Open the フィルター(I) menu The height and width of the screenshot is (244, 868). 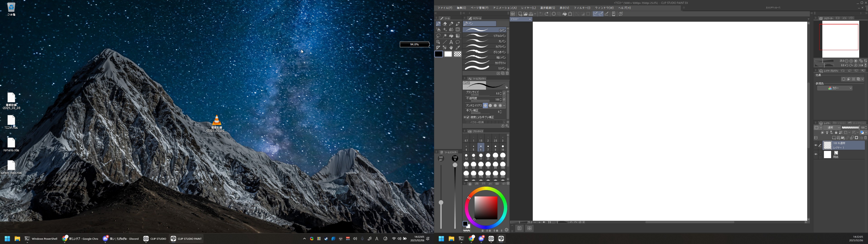tap(582, 8)
